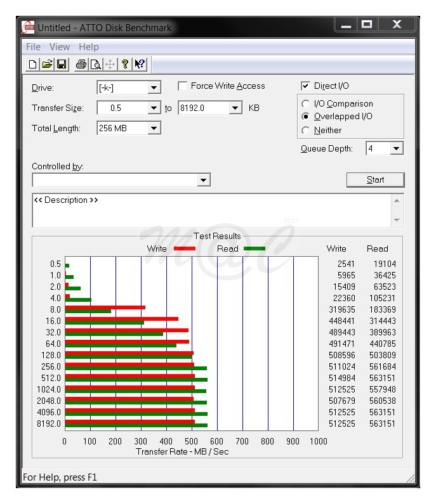Click the New document toolbar icon

coord(32,64)
